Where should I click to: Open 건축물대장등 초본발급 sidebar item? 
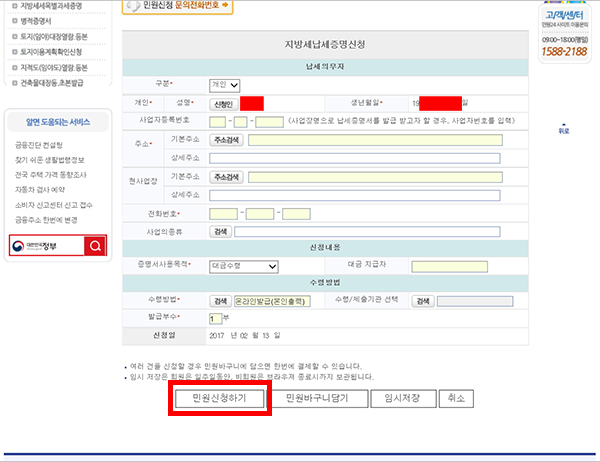[52, 83]
